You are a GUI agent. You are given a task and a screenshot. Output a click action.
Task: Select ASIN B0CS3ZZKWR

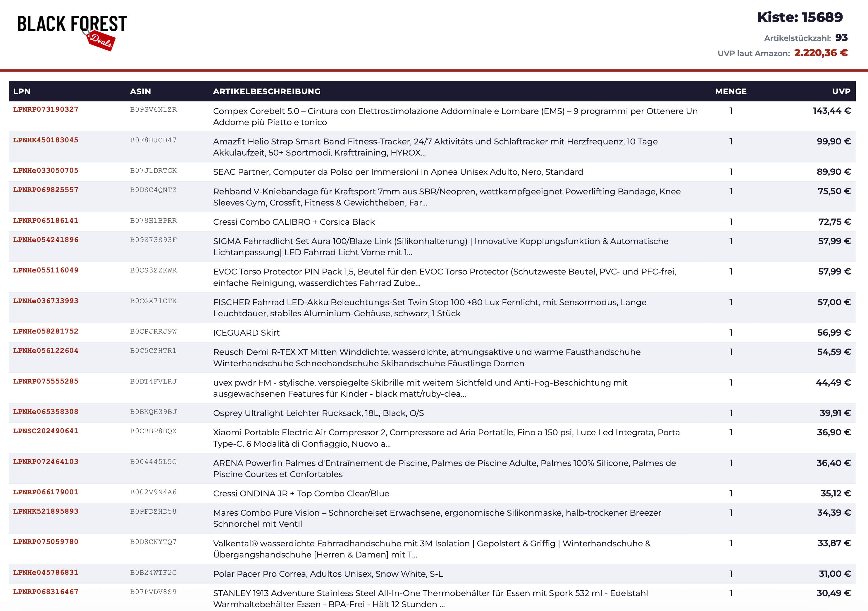pos(153,270)
